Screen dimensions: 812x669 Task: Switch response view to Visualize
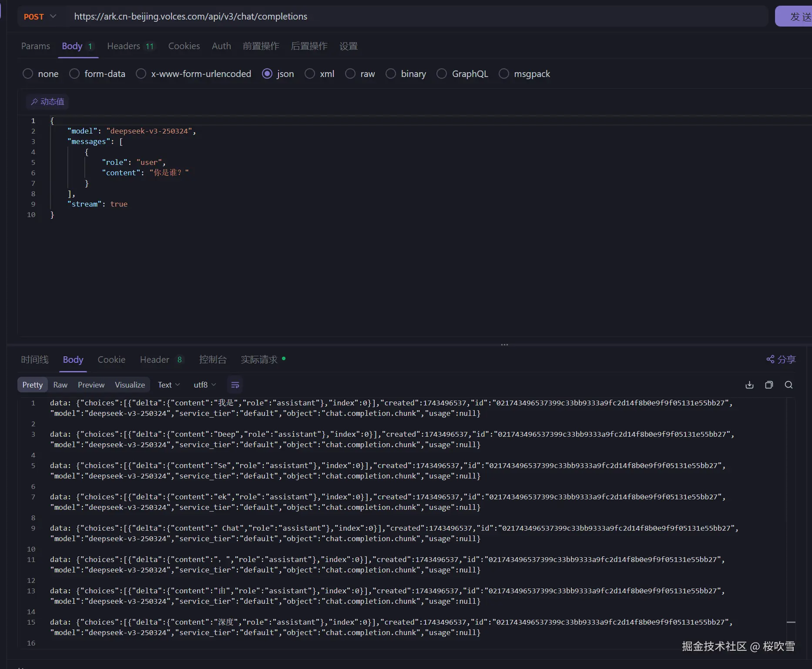tap(130, 385)
